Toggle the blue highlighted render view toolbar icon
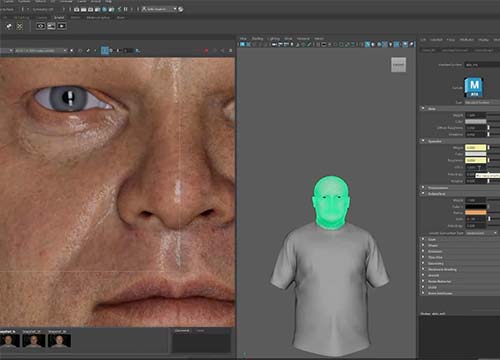The image size is (500, 360). pyautogui.click(x=105, y=51)
